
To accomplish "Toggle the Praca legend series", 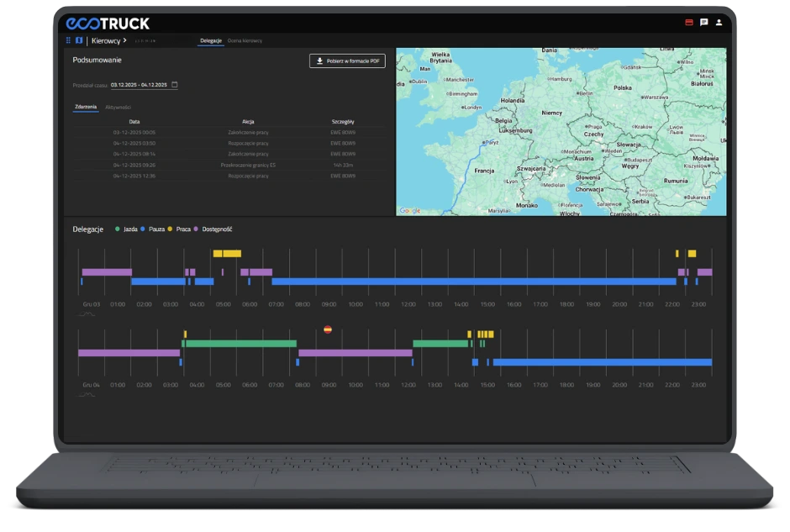I will 180,229.
